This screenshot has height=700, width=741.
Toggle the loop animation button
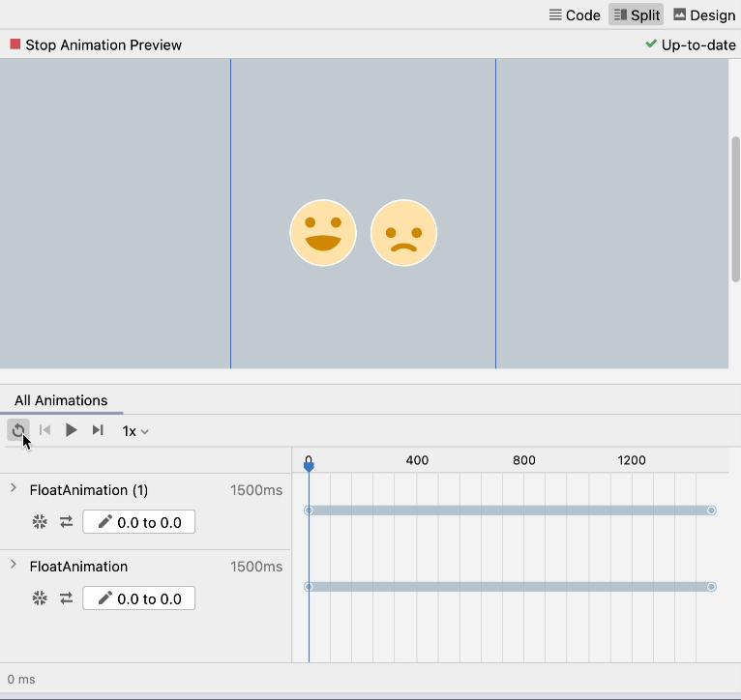click(x=17, y=430)
